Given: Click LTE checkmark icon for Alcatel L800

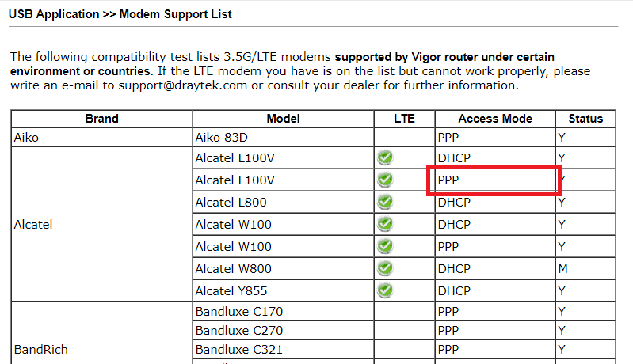Looking at the screenshot, I should (385, 202).
